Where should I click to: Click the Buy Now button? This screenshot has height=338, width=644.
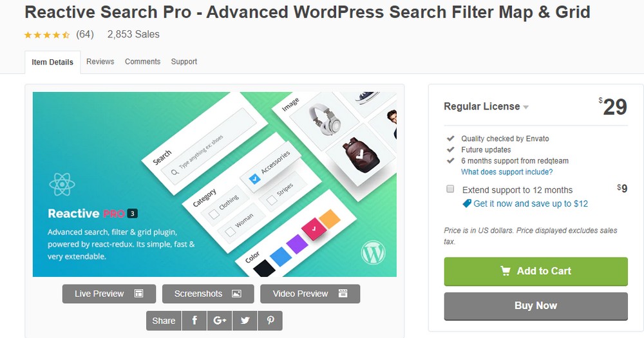536,306
